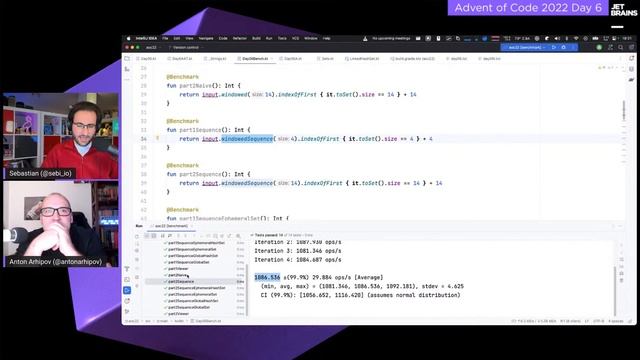Image resolution: width=640 pixels, height=360 pixels.
Task: Switch to the Day06Bench.kt editor tab
Action: [x=255, y=59]
